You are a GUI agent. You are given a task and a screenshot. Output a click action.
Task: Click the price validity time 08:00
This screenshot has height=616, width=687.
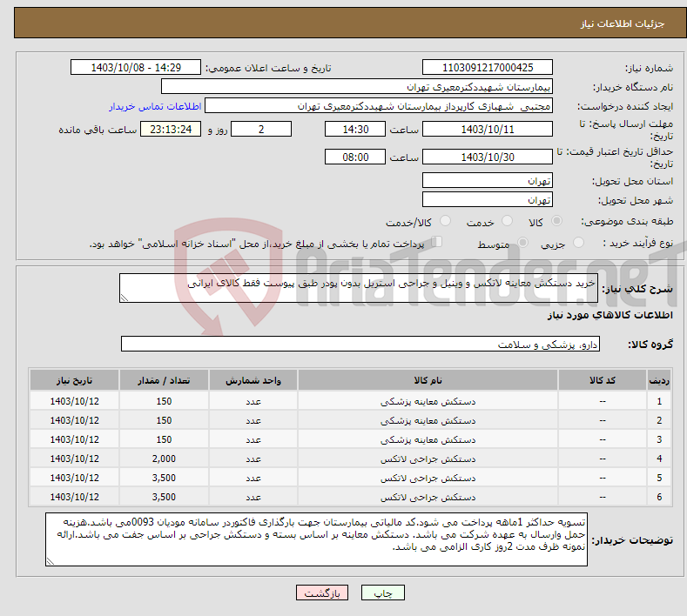click(x=355, y=157)
